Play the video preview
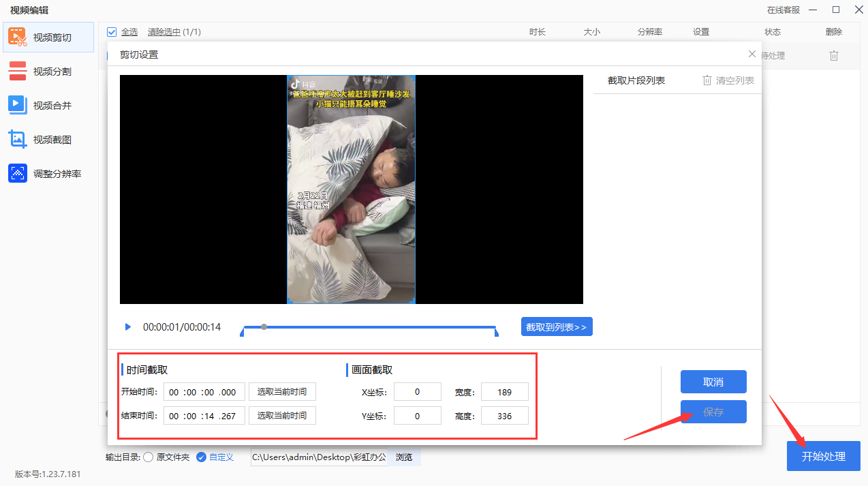The width and height of the screenshot is (868, 486). click(127, 327)
